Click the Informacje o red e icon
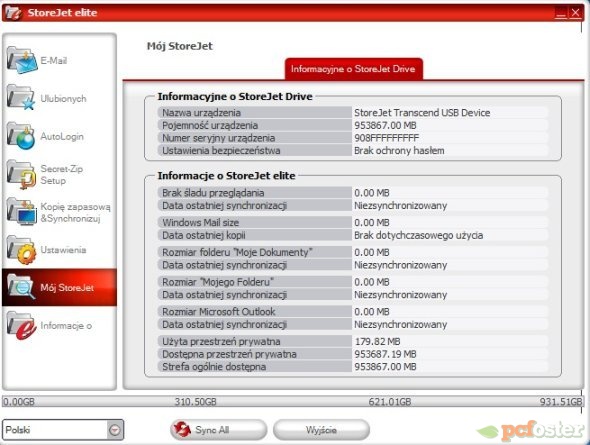 21,326
